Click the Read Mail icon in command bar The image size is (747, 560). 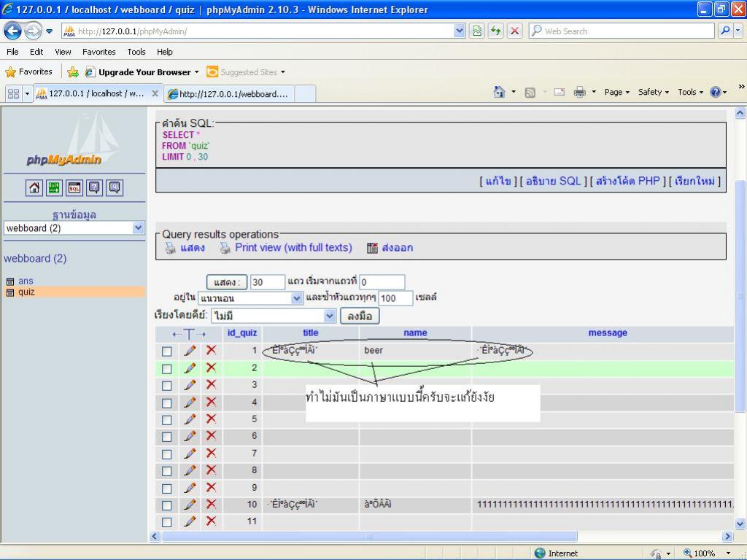point(560,92)
